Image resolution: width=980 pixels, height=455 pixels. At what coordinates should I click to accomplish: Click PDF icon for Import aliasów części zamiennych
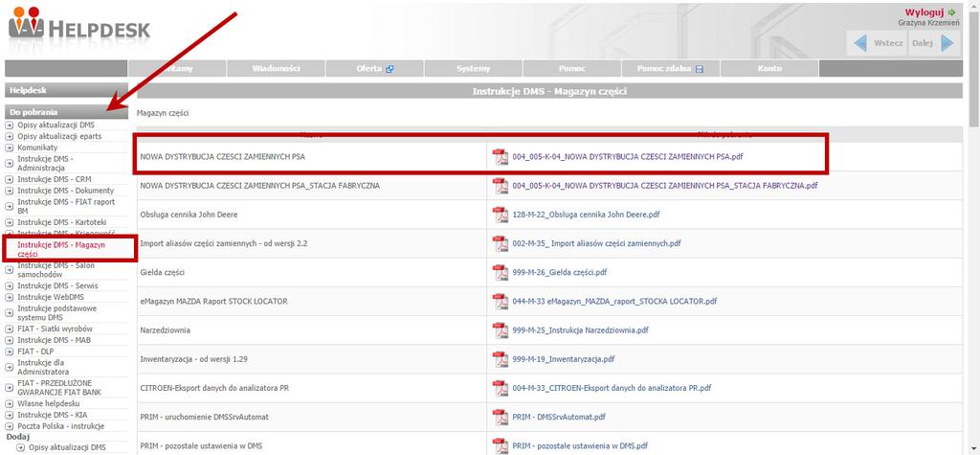click(x=501, y=243)
